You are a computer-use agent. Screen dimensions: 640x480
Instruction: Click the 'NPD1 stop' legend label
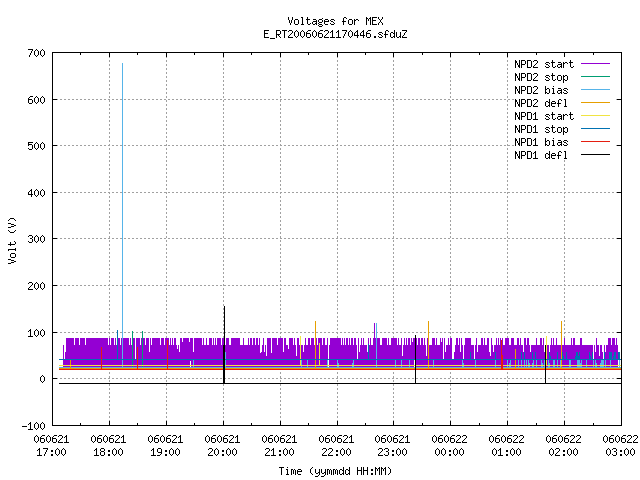(541, 129)
